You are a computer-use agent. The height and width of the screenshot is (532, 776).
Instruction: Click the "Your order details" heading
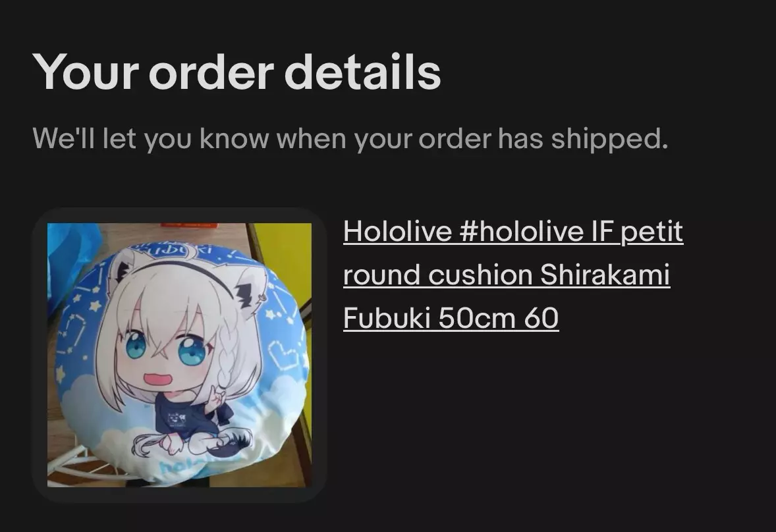pyautogui.click(x=236, y=72)
